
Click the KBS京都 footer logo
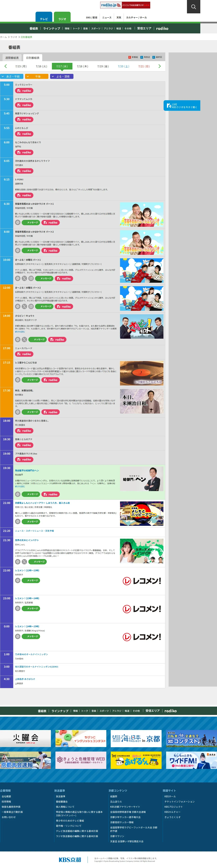point(70,860)
